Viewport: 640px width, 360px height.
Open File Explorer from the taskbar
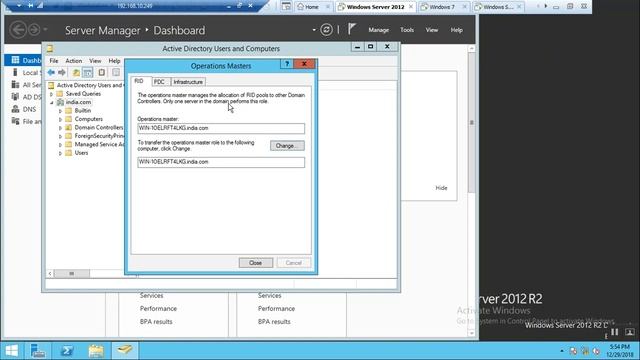[96, 351]
